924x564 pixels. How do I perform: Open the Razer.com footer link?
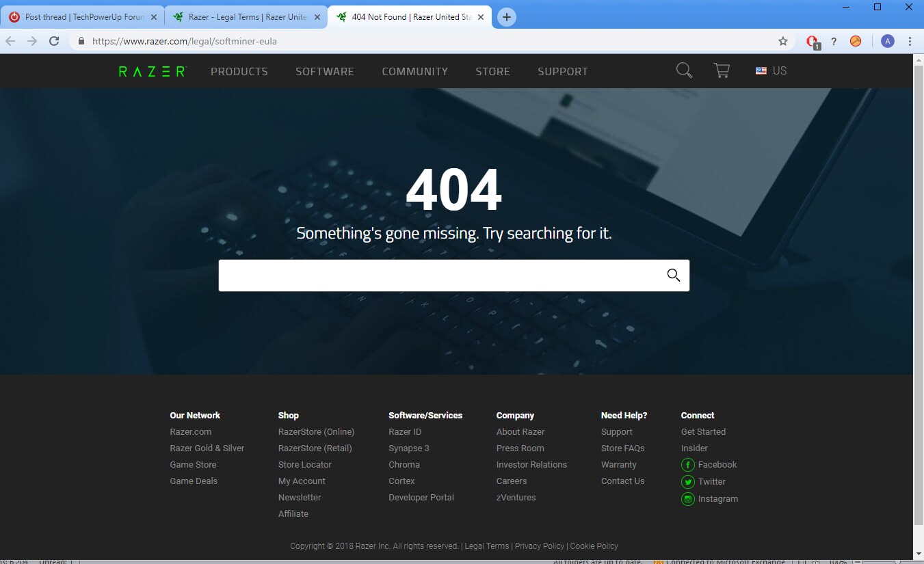click(x=191, y=432)
